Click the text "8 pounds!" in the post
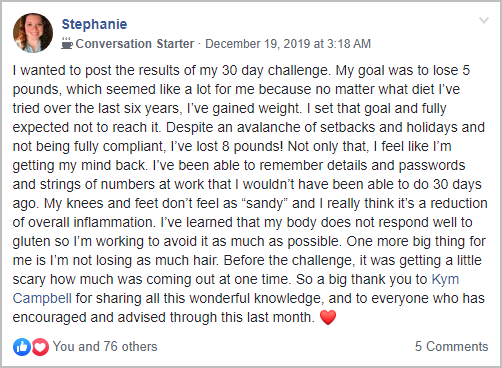 coord(252,147)
